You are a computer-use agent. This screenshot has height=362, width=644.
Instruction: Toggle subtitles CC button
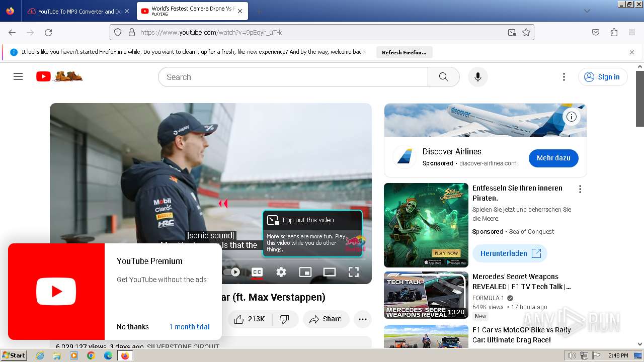[257, 272]
